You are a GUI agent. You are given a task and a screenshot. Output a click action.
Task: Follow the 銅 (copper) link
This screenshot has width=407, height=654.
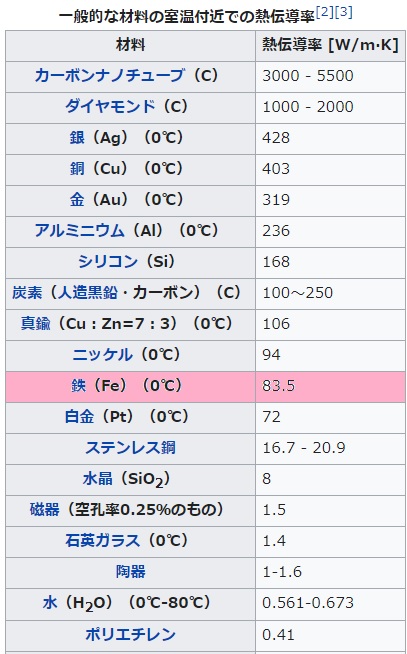click(x=77, y=169)
